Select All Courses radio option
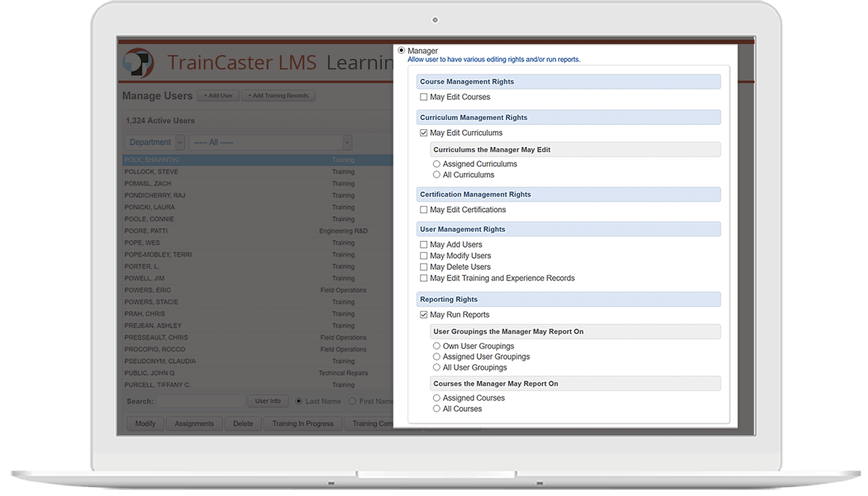Viewport: 868px width, 496px height. [x=436, y=409]
